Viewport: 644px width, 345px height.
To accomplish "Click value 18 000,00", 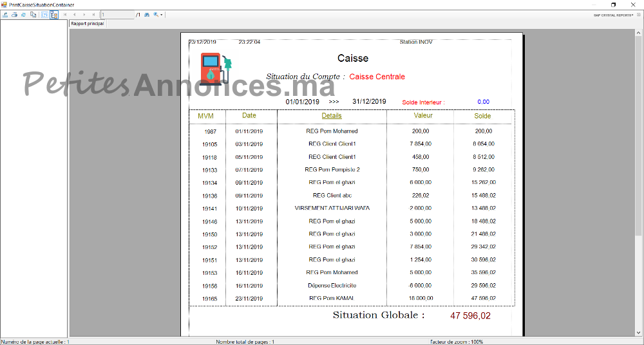I will coord(421,298).
